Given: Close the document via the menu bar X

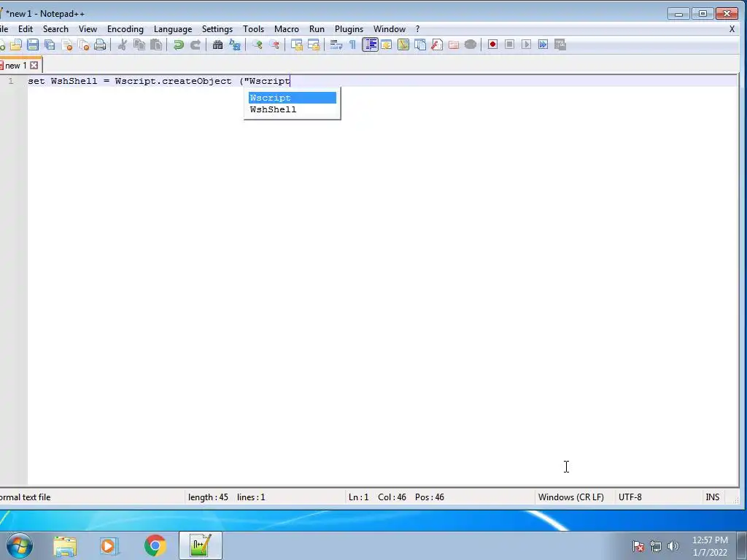Looking at the screenshot, I should (732, 29).
